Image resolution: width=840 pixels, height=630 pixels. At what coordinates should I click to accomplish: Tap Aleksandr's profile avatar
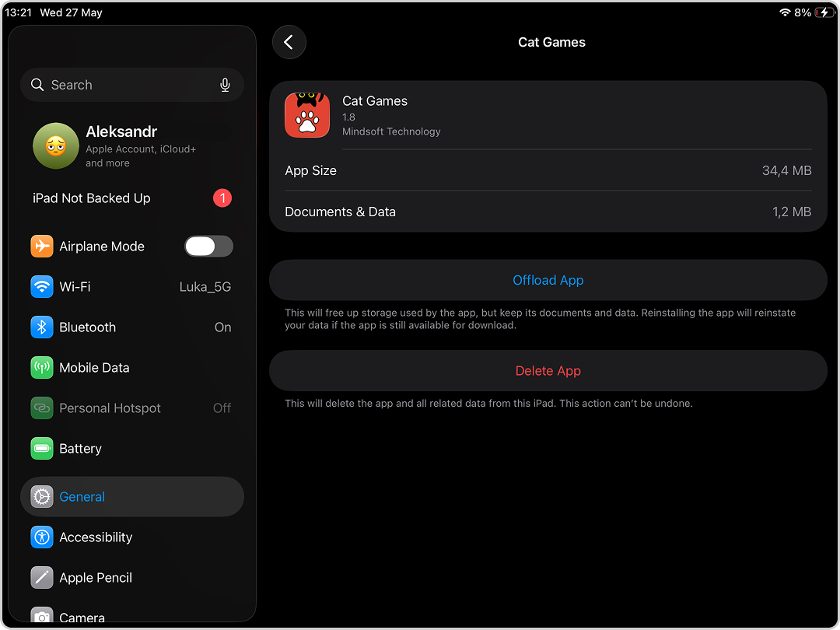coord(56,145)
